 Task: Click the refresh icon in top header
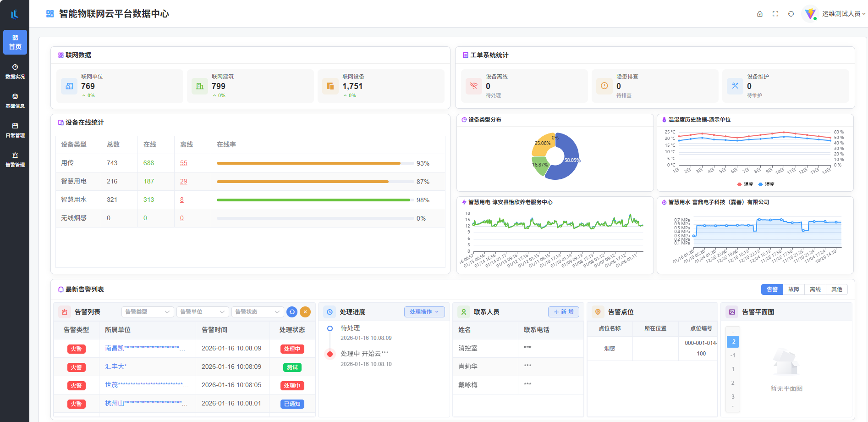coord(791,14)
